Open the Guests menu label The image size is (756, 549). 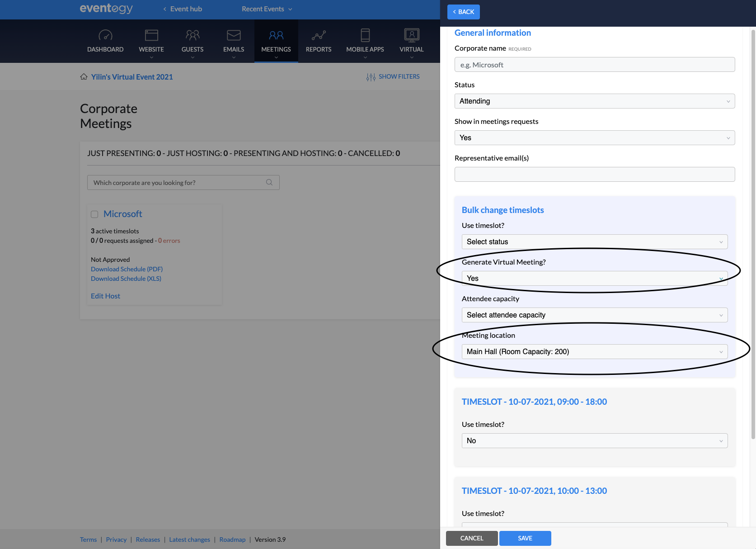click(x=193, y=49)
